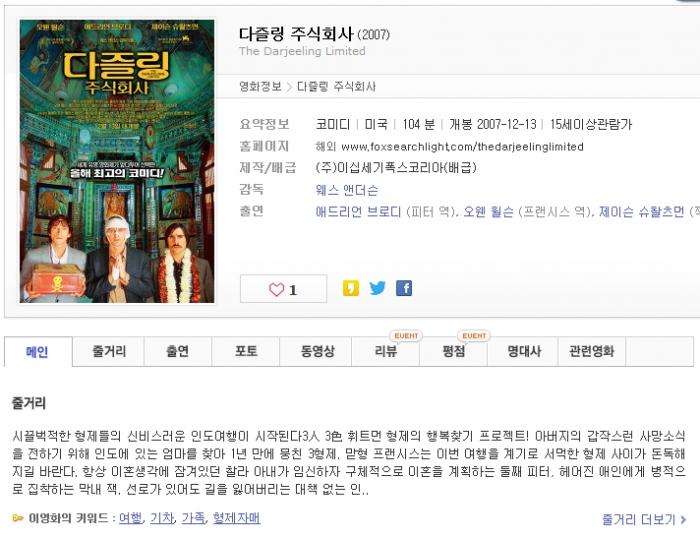Click EVENT badge above 평점 tab
This screenshot has width=700, height=538.
pyautogui.click(x=474, y=336)
